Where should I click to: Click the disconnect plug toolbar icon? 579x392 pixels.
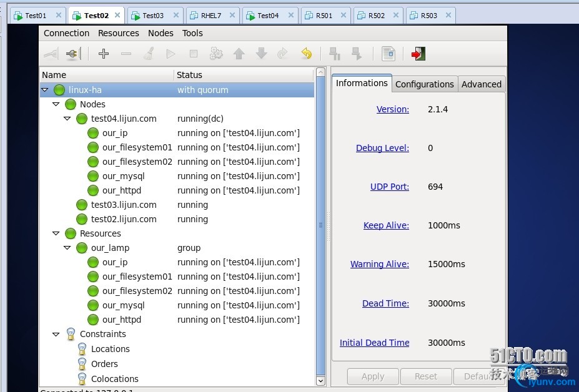pos(73,54)
